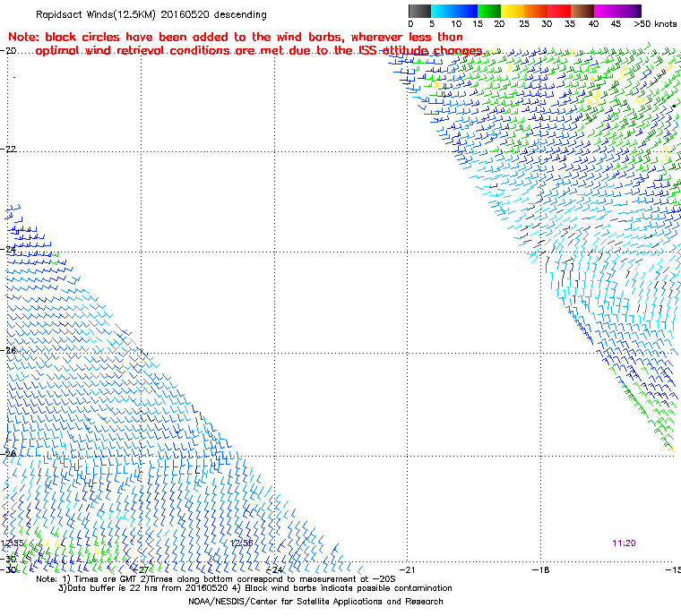The height and width of the screenshot is (616, 681).
Task: Click the legend label '40'
Action: [x=593, y=24]
